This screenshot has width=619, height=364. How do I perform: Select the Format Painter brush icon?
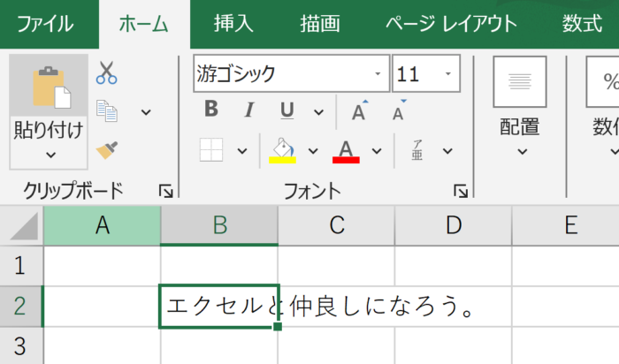(107, 150)
